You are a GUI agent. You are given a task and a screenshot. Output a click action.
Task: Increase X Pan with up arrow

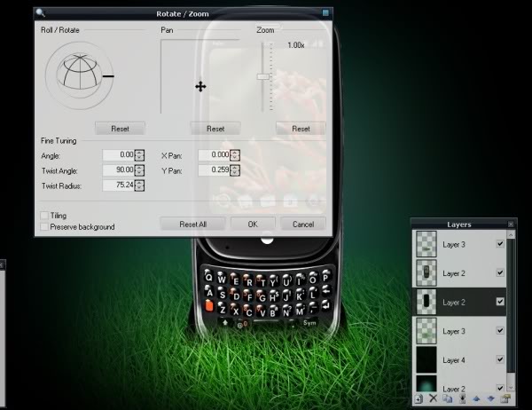(235, 153)
